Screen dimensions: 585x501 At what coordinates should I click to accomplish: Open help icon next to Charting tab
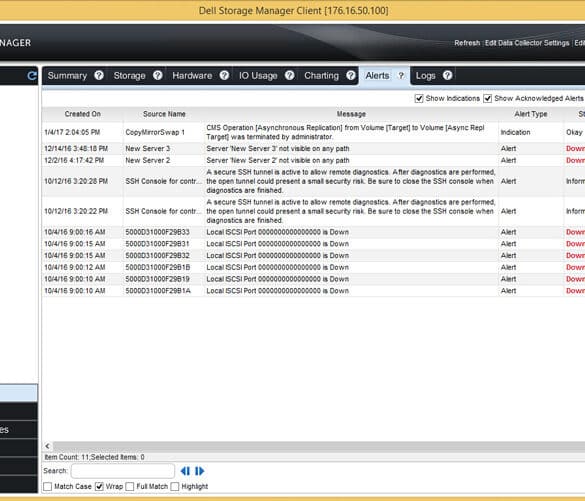[351, 75]
